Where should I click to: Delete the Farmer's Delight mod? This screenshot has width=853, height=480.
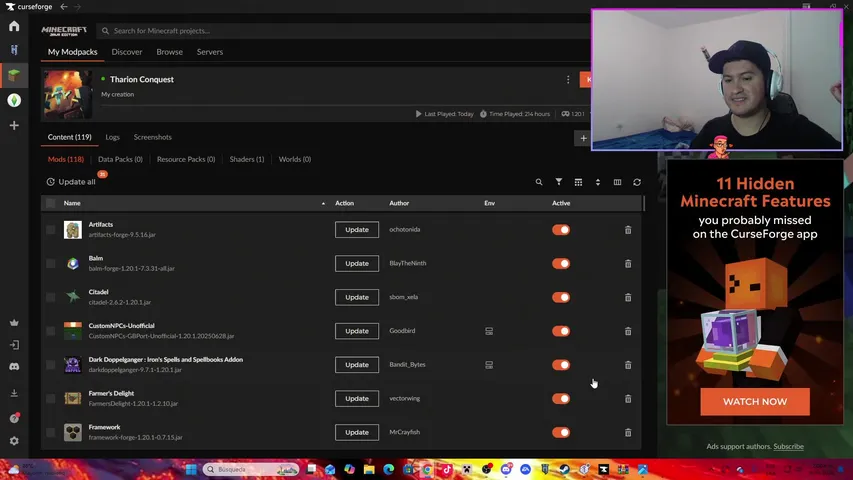(628, 398)
